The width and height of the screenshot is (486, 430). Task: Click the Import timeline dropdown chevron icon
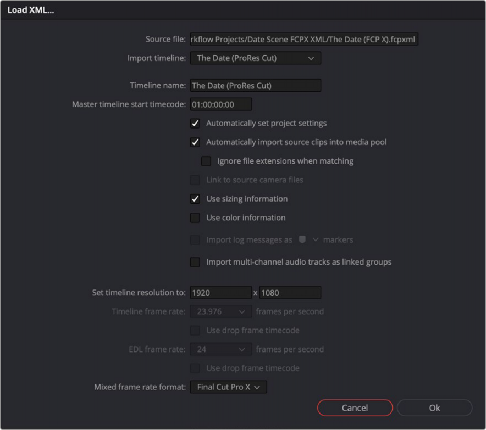(311, 58)
